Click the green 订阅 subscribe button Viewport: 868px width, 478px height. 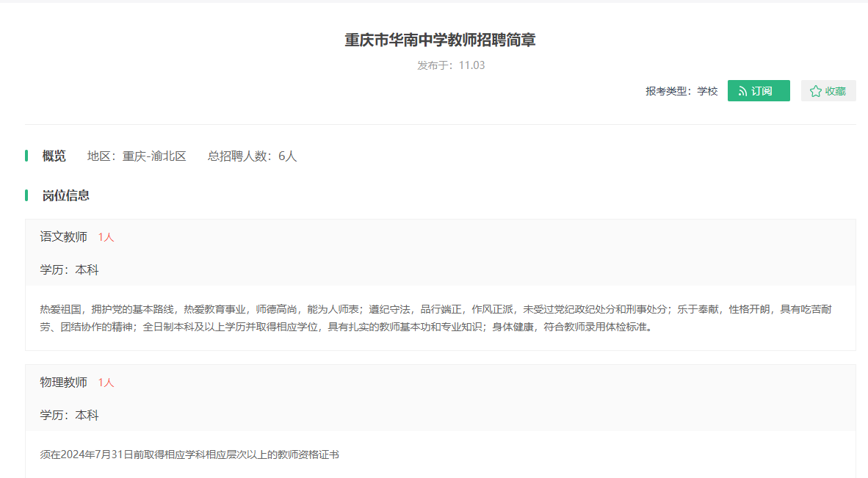[759, 91]
